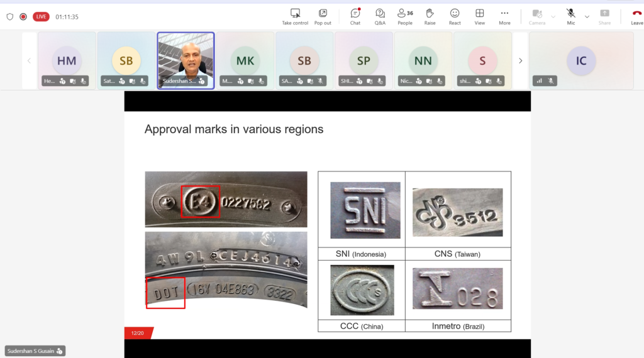Leave the meeting
The height and width of the screenshot is (358, 644).
[636, 17]
